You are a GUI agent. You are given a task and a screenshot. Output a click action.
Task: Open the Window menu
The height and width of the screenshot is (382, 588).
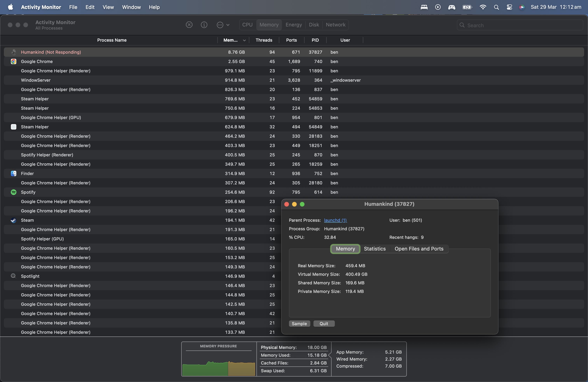coord(131,7)
